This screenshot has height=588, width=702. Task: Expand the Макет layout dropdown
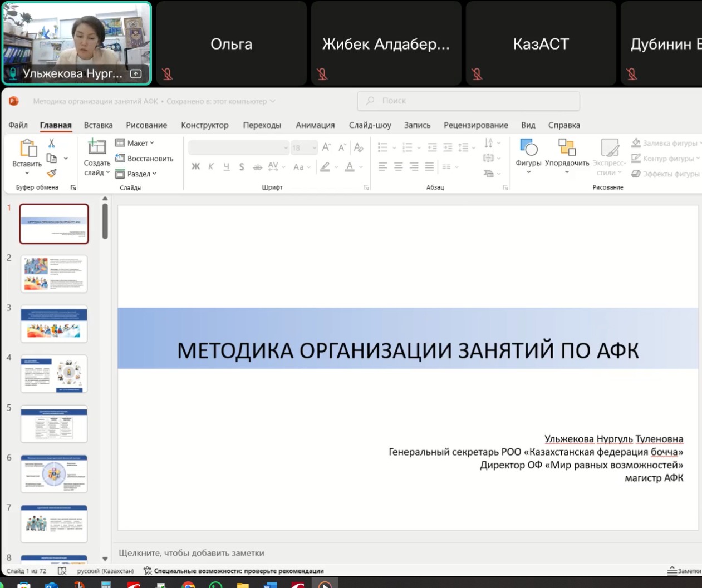coord(135,143)
